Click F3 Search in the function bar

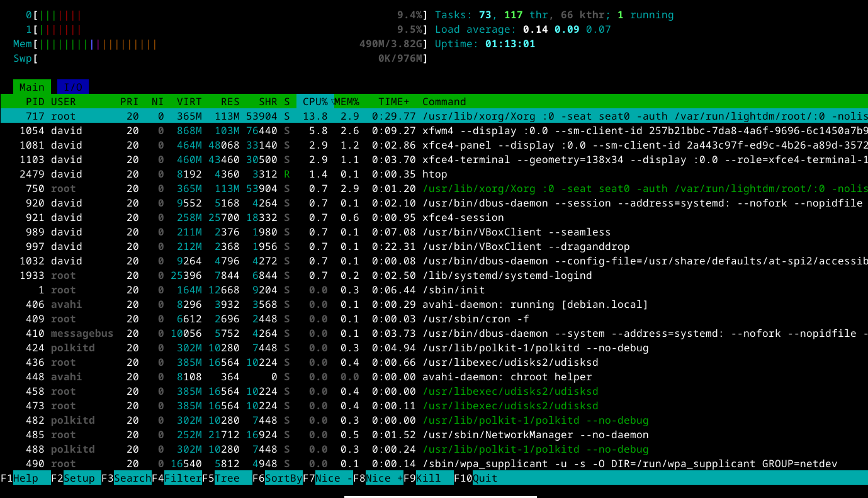click(127, 478)
